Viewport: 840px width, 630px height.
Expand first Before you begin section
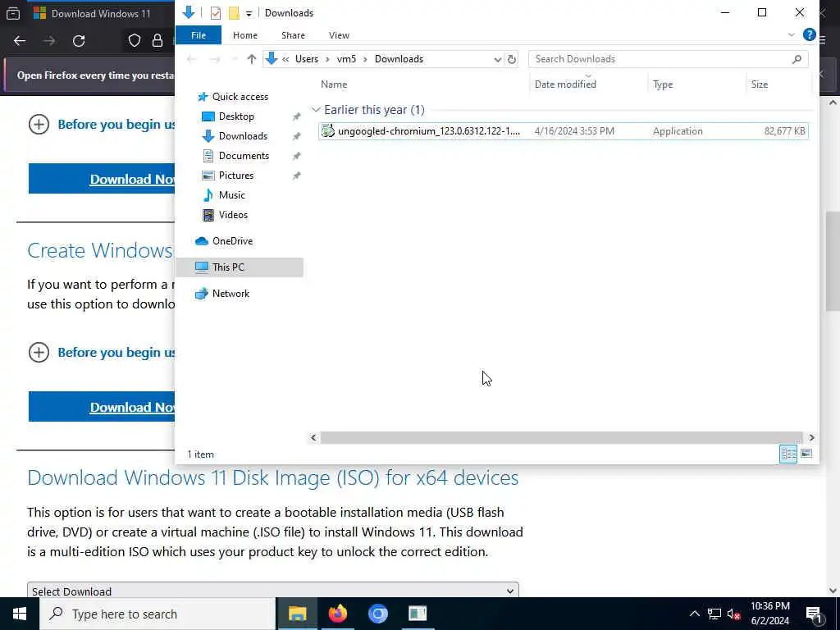coord(39,125)
